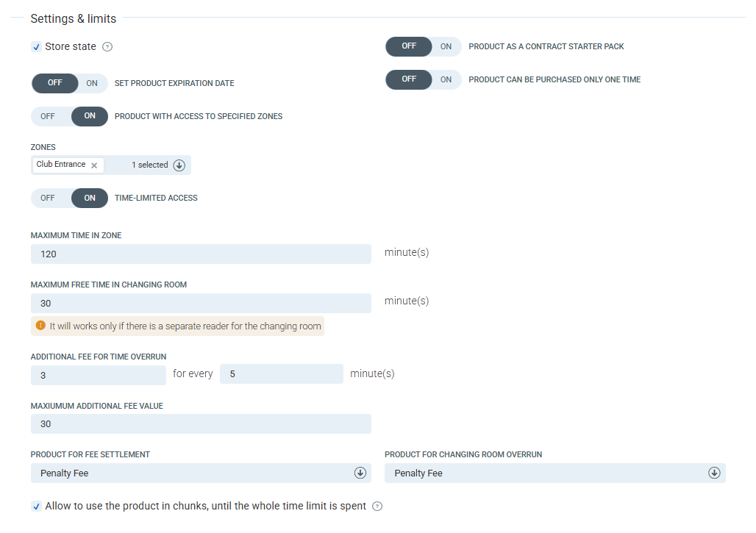The image size is (756, 533).
Task: Click the Club Entrance zone chip
Action: [x=61, y=165]
